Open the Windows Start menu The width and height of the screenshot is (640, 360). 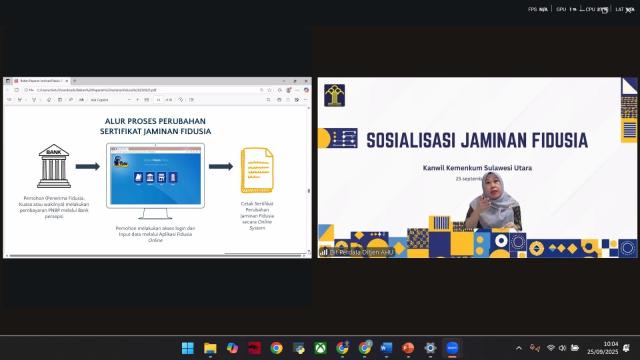[x=188, y=348]
